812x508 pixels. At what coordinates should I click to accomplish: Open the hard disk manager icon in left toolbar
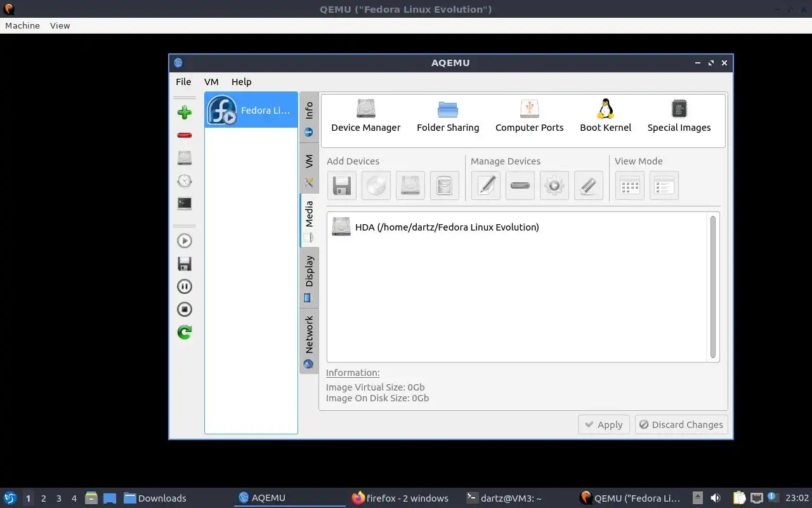185,157
